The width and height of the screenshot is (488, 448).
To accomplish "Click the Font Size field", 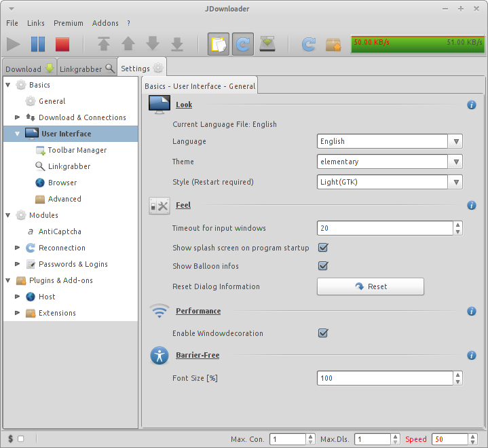I will pyautogui.click(x=385, y=378).
